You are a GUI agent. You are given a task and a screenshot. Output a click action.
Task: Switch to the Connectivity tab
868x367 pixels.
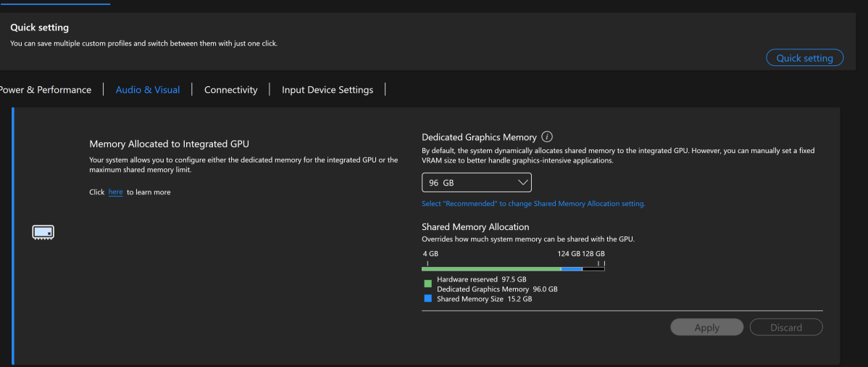[231, 90]
